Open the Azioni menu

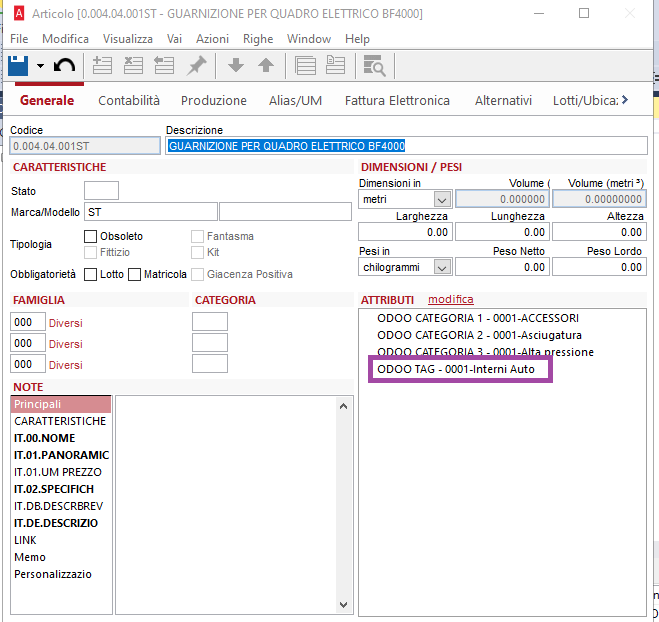(x=212, y=38)
